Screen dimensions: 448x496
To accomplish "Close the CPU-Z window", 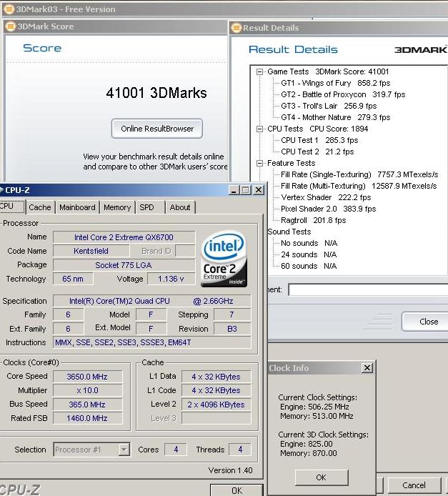I will click(x=259, y=190).
